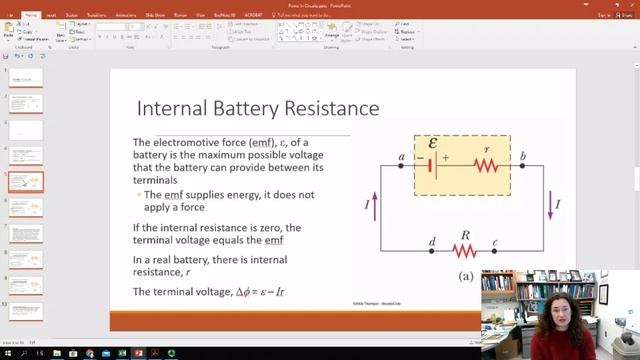This screenshot has height=360, width=640.
Task: Switch to the Slide Show tab
Action: (x=156, y=15)
